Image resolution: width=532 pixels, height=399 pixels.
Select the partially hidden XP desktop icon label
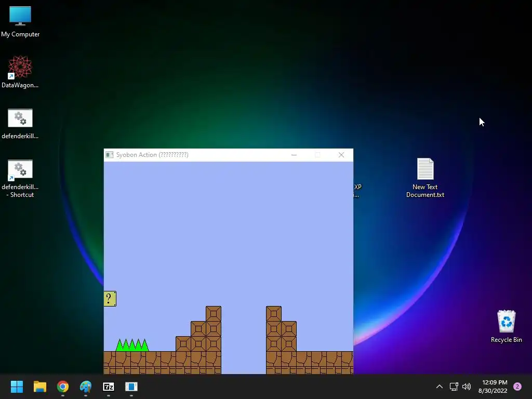[x=357, y=191]
